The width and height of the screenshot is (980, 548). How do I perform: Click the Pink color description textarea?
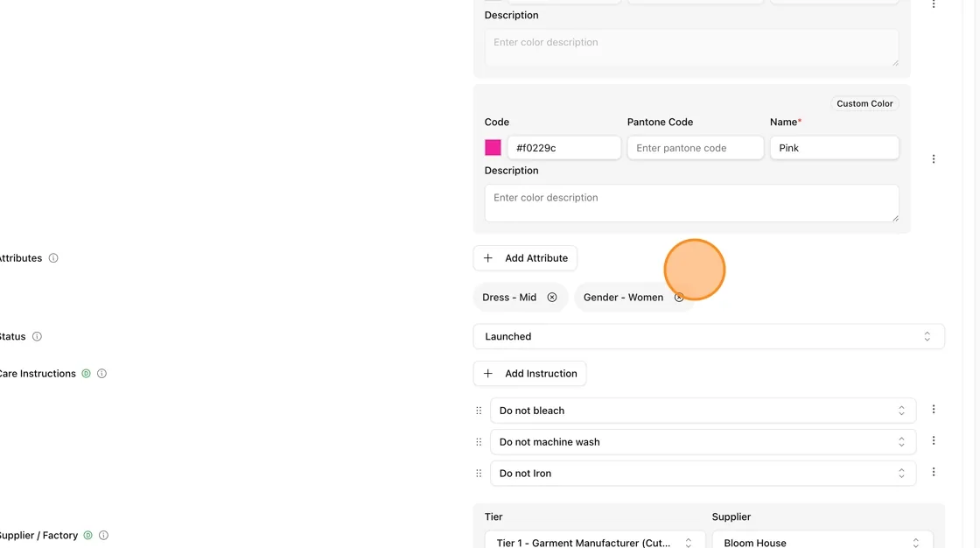coord(692,203)
